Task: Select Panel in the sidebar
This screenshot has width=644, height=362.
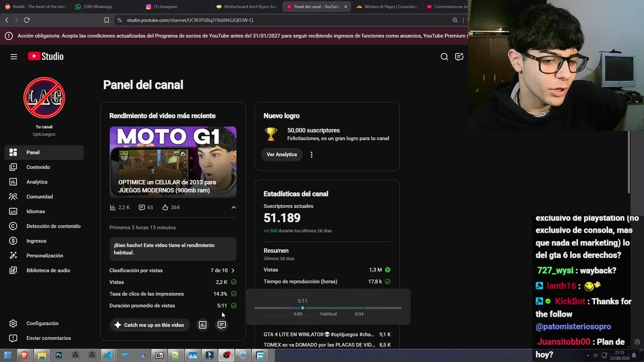Action: tap(44, 152)
